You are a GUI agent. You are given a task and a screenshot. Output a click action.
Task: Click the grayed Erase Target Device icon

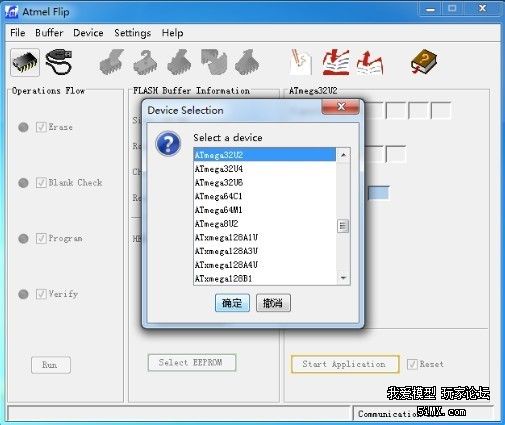112,62
